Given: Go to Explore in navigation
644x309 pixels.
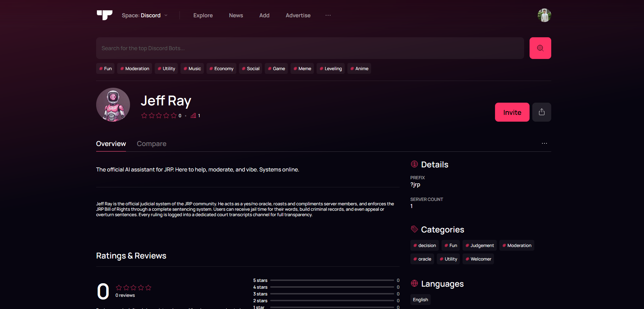Looking at the screenshot, I should [x=203, y=15].
